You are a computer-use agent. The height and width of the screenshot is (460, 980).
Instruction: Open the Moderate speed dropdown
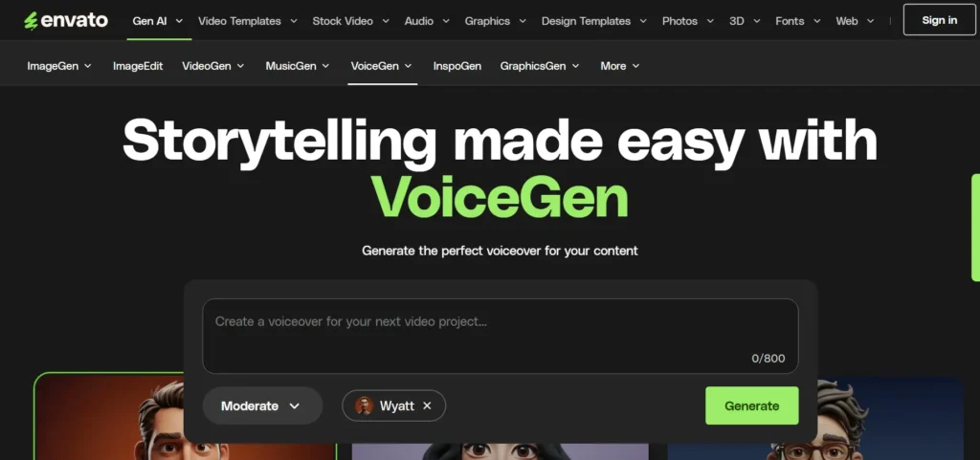(262, 405)
